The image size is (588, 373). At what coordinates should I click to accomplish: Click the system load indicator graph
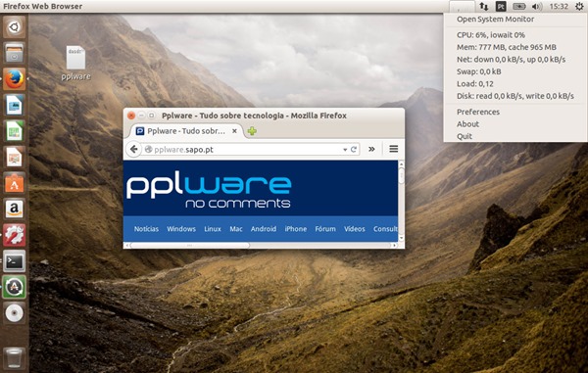click(x=462, y=6)
